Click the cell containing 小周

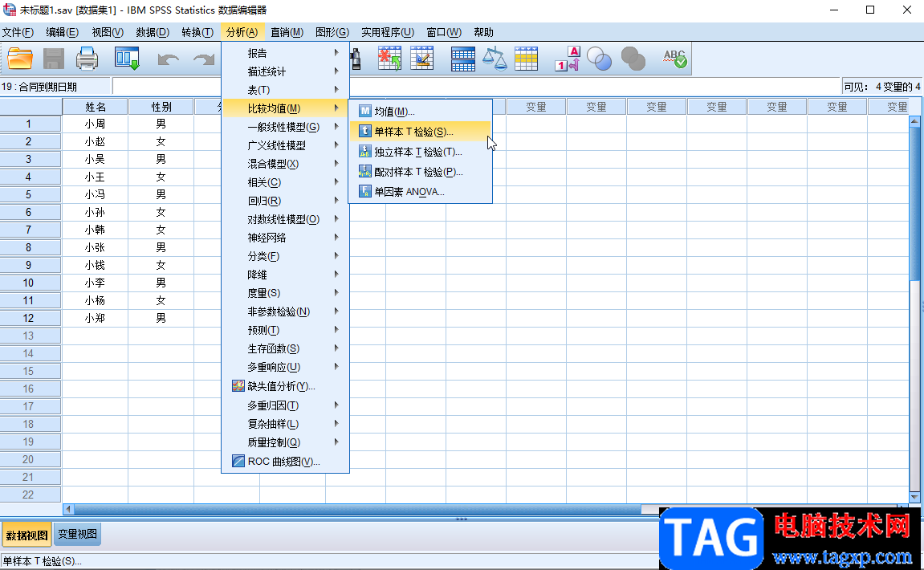pyautogui.click(x=96, y=124)
